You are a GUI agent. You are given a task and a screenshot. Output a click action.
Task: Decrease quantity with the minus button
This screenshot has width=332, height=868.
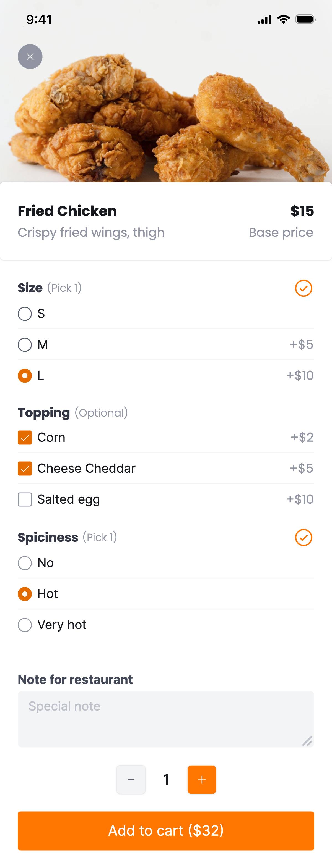(131, 779)
